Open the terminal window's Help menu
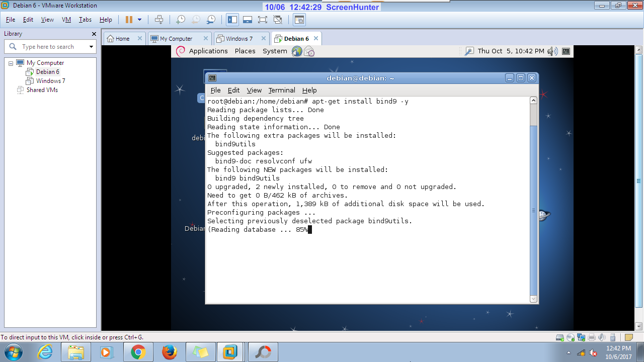 click(x=309, y=90)
